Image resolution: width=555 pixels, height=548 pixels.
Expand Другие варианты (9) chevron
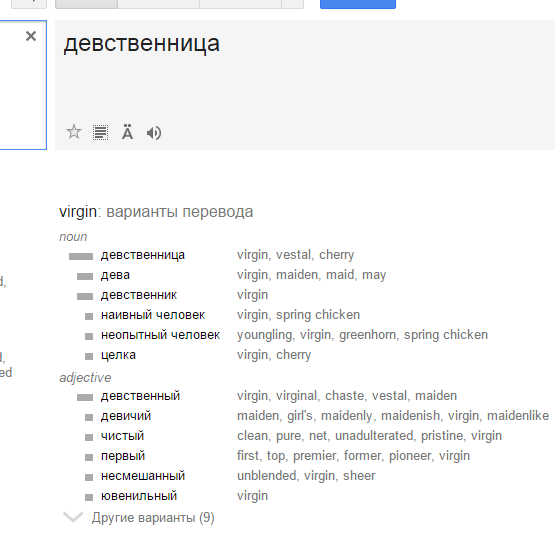pyautogui.click(x=73, y=517)
